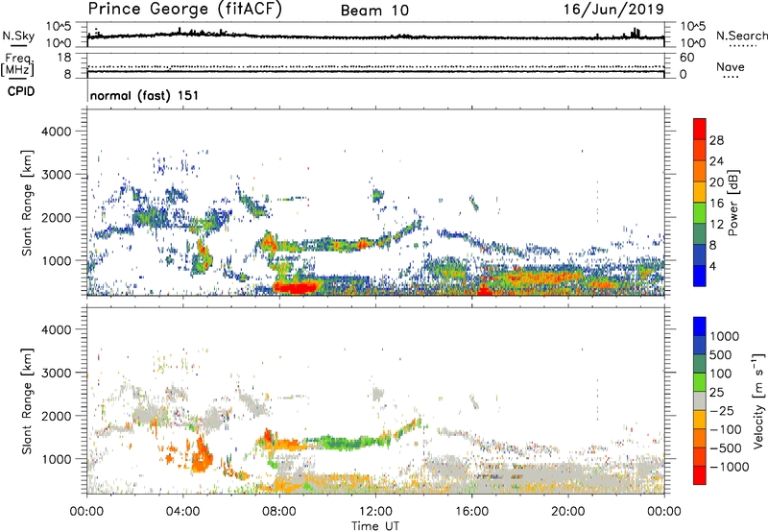Click the '16:00' time axis tick label
Image resolution: width=768 pixels, height=532 pixels.
pos(471,512)
